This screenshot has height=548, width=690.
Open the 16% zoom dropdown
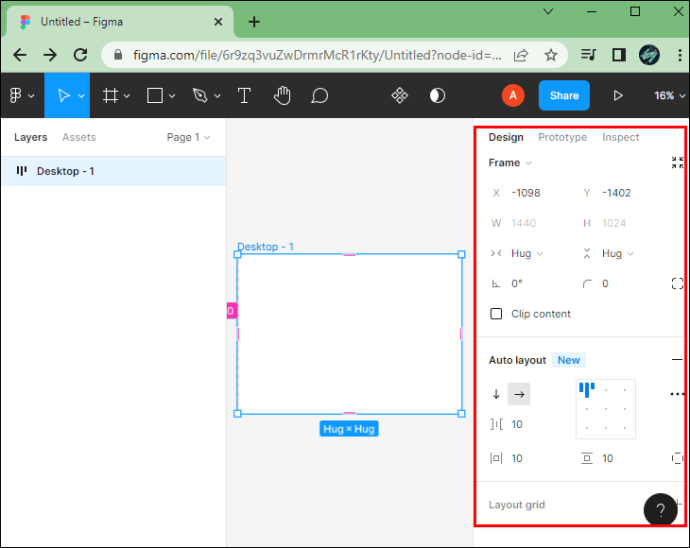[x=669, y=96]
